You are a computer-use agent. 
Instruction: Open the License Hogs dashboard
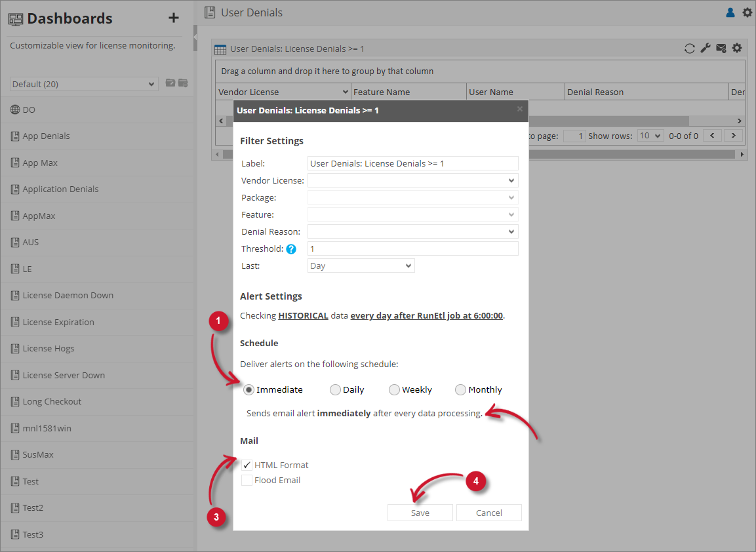pos(96,348)
